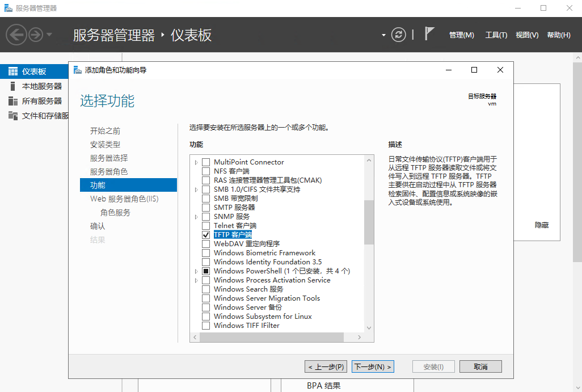
Task: Click the 下一步(N) button
Action: [373, 366]
